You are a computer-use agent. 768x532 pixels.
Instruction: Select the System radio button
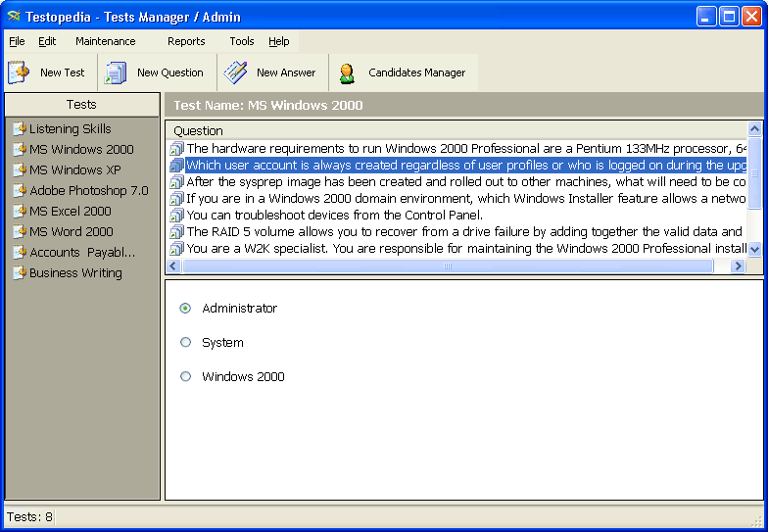[x=185, y=343]
